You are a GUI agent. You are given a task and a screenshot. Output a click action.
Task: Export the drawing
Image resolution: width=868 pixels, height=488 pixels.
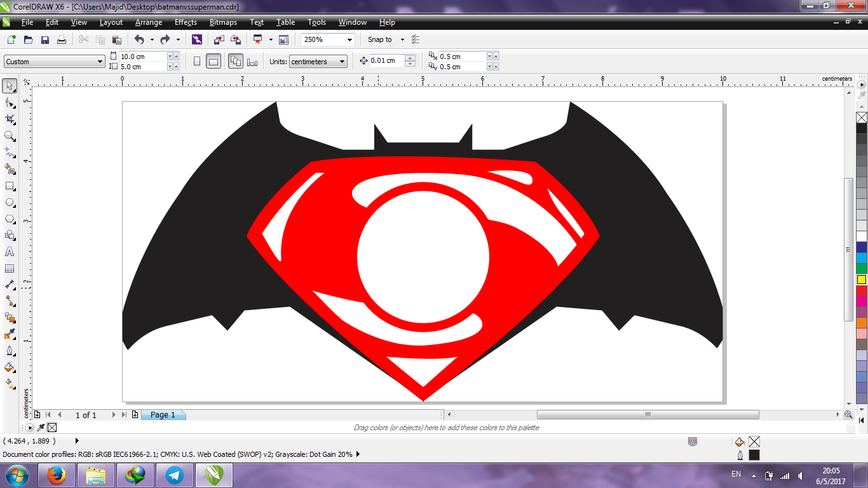coord(236,39)
